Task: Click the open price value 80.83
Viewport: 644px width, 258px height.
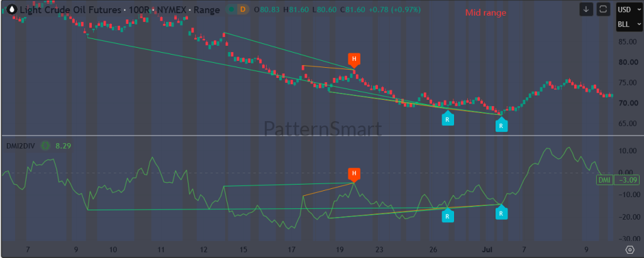Action: click(269, 10)
